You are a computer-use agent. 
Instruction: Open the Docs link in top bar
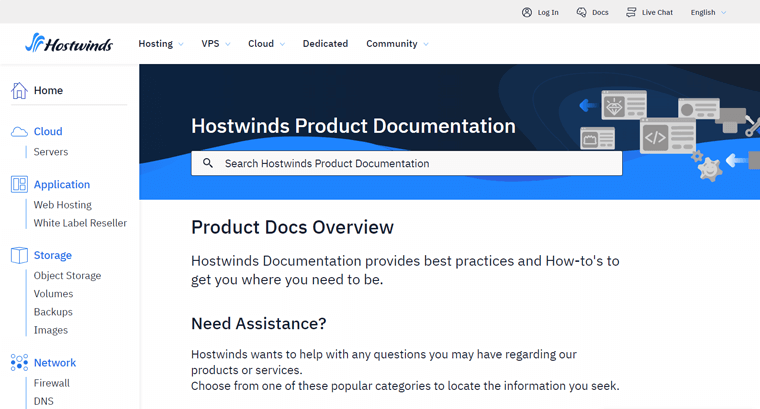[600, 13]
